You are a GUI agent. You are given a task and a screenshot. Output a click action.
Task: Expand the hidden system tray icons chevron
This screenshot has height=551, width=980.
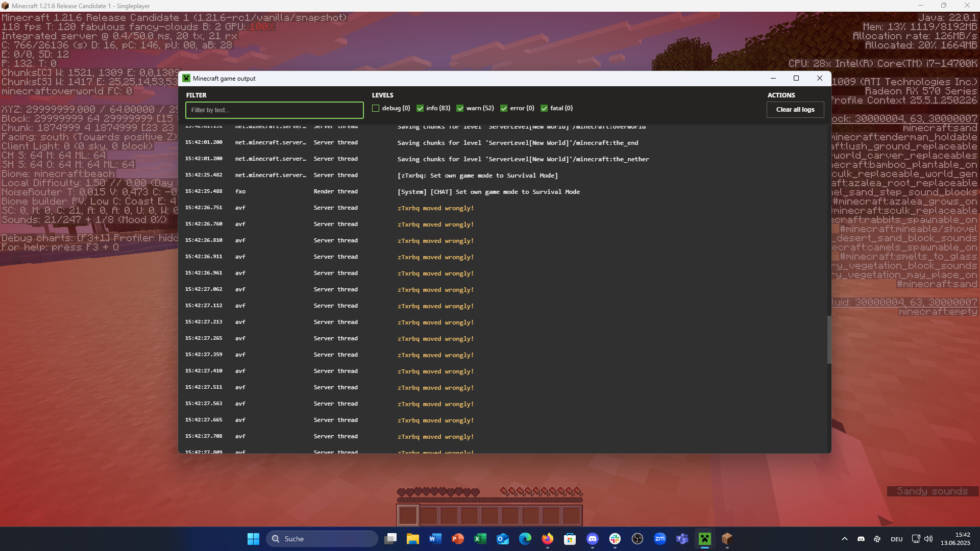[x=844, y=539]
